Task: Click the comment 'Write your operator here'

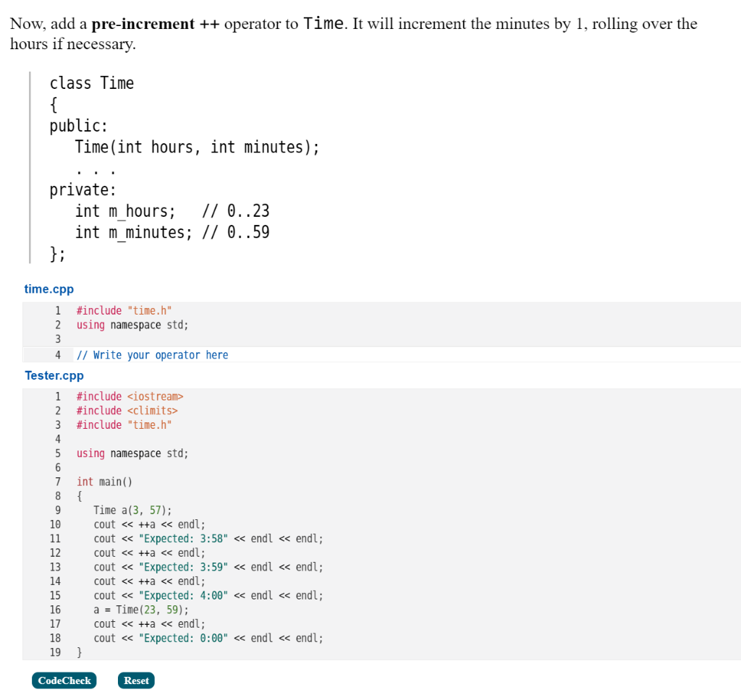Action: click(153, 354)
